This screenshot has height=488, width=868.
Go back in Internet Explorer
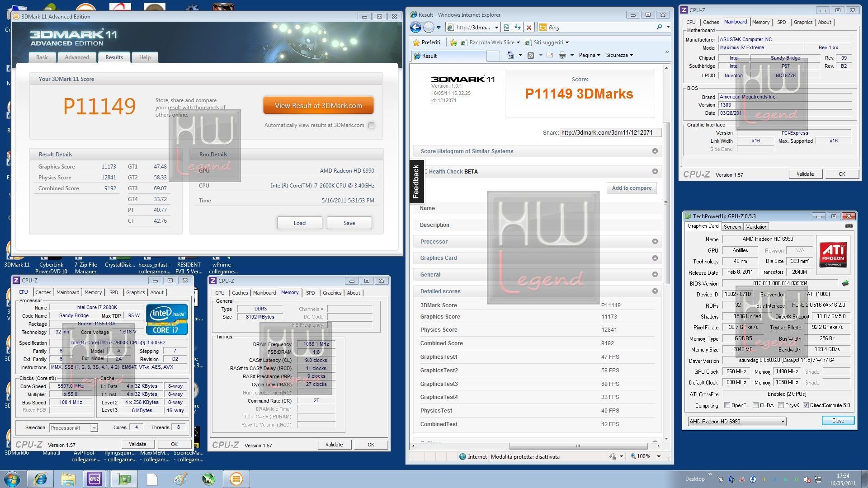tap(415, 28)
